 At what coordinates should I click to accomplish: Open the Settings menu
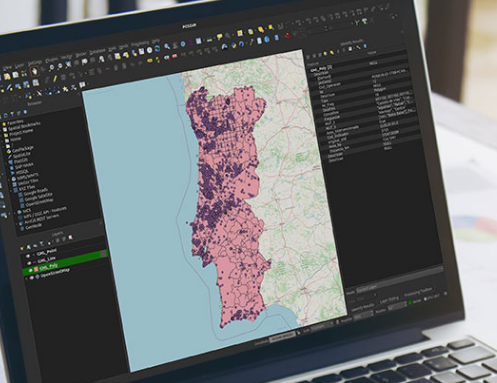[x=35, y=63]
